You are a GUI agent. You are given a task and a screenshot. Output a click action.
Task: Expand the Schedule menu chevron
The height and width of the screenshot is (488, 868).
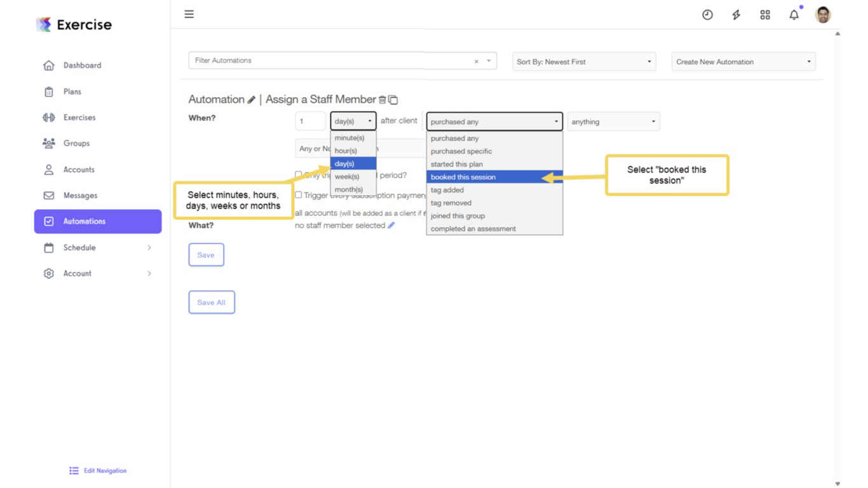[x=149, y=247]
